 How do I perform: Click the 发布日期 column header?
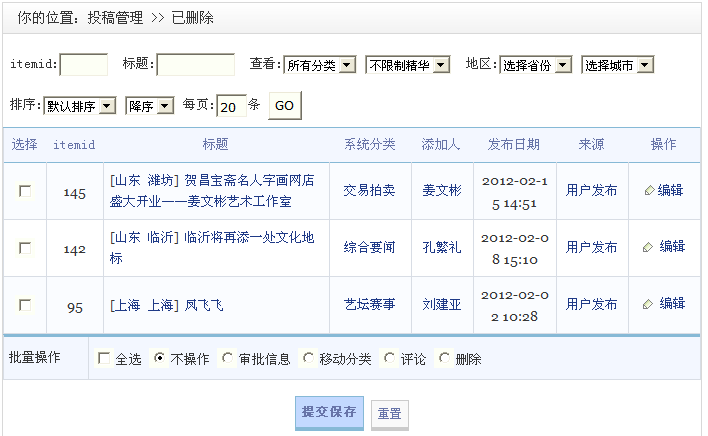click(x=514, y=144)
